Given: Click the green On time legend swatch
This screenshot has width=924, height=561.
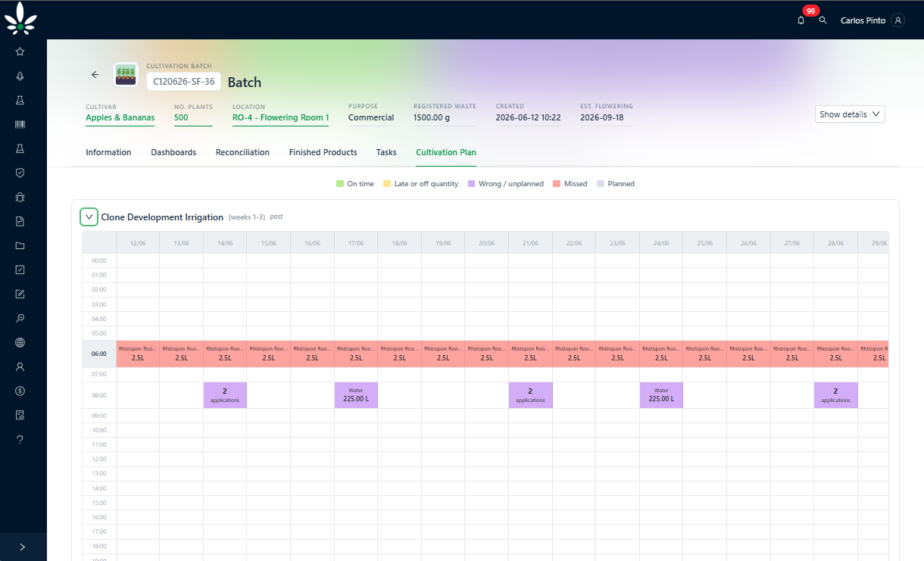Looking at the screenshot, I should pos(340,184).
